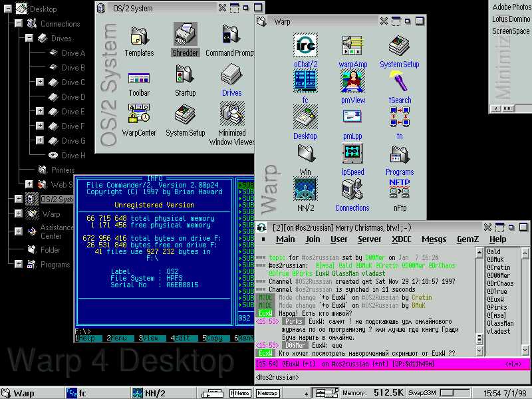Select Drive H in the tree
This screenshot has width=532, height=399.
coord(74,156)
